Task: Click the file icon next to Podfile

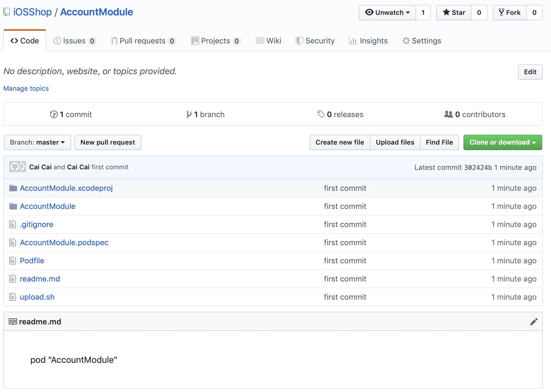Action: (x=12, y=261)
